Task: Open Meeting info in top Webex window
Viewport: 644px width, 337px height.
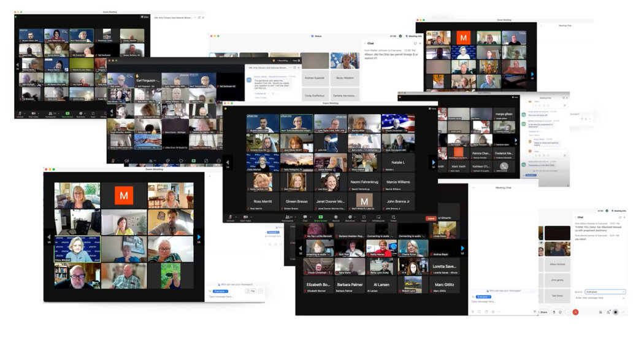Action: pos(413,36)
